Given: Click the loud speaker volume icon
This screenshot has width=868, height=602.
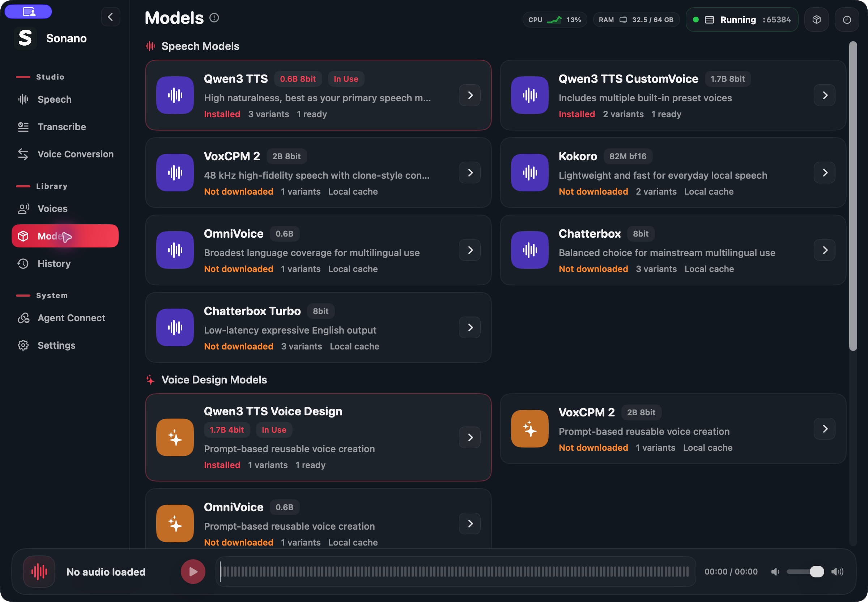Looking at the screenshot, I should coord(837,572).
